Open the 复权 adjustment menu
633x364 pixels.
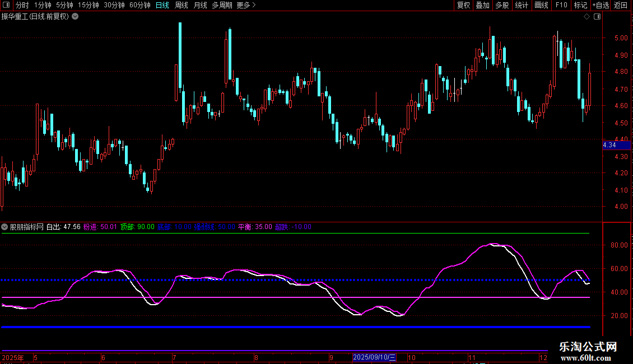pos(463,5)
